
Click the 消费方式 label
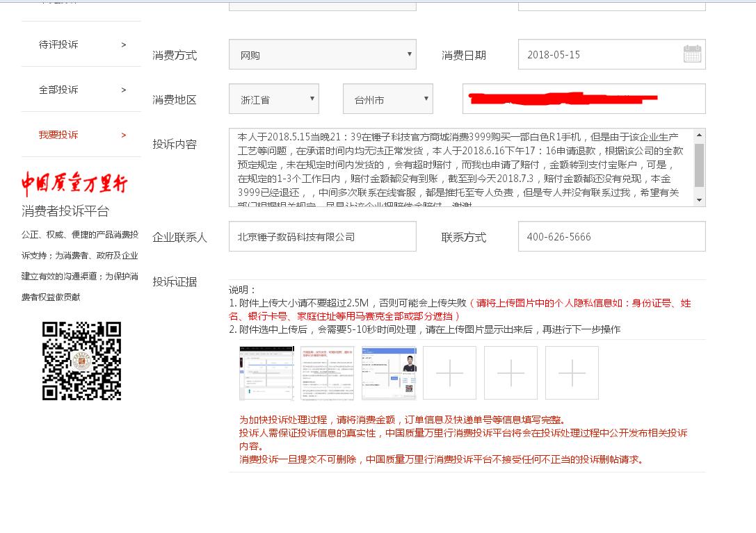pyautogui.click(x=175, y=56)
